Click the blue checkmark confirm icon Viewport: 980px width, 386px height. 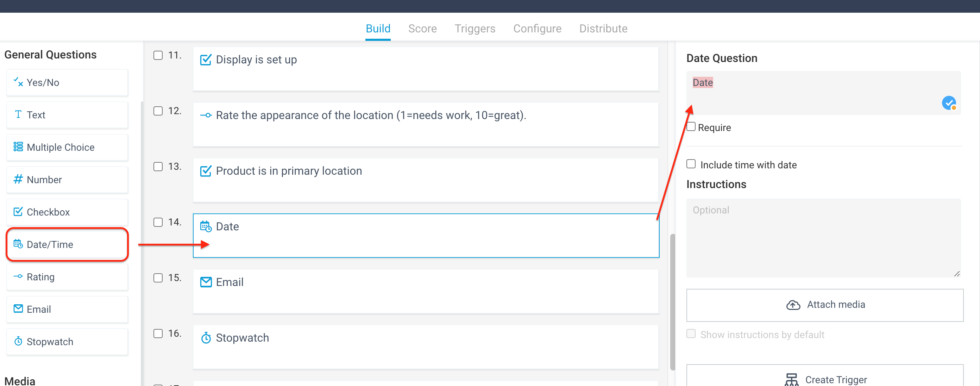(x=949, y=103)
